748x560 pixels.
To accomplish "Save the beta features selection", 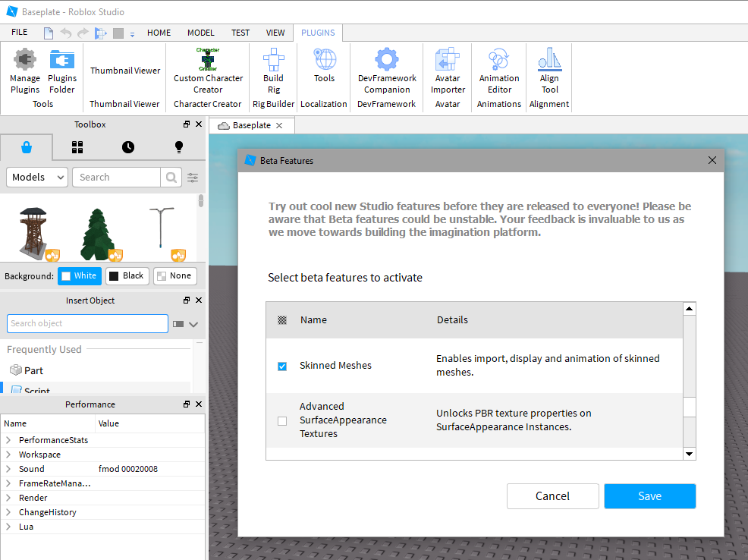I will pos(649,496).
